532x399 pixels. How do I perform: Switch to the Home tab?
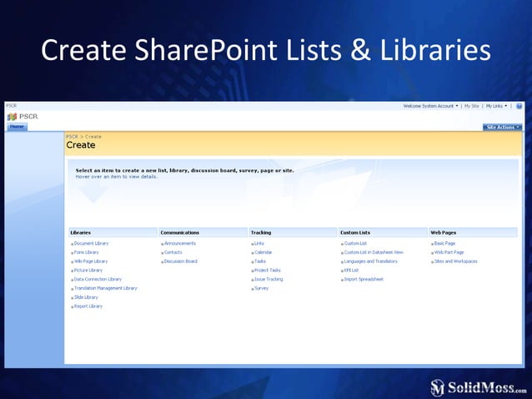tap(17, 127)
